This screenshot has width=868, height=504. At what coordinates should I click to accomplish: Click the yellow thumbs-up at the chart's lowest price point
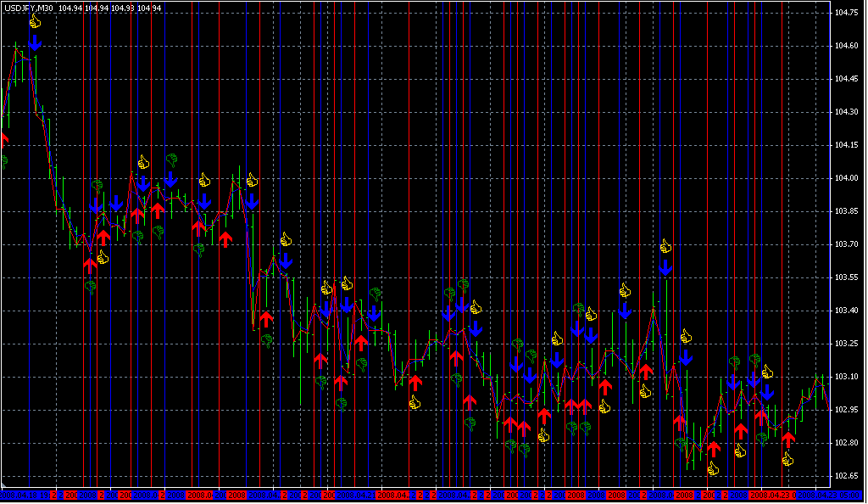[713, 469]
